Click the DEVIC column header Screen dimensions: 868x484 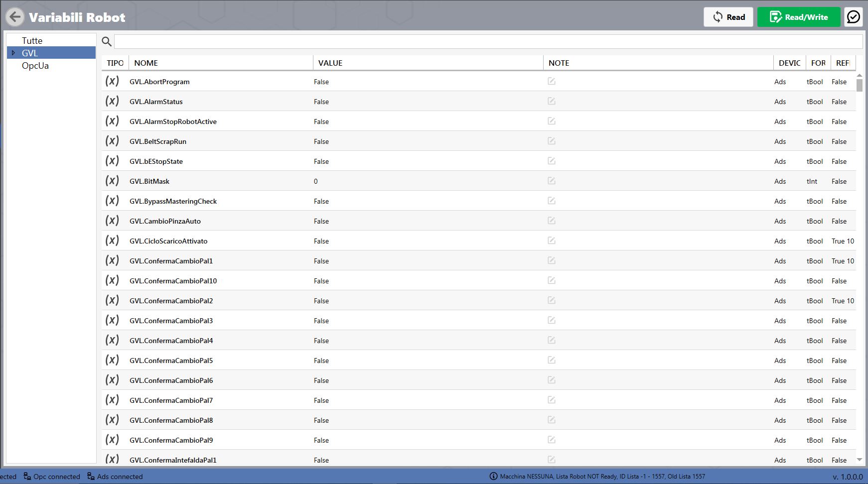pyautogui.click(x=790, y=63)
